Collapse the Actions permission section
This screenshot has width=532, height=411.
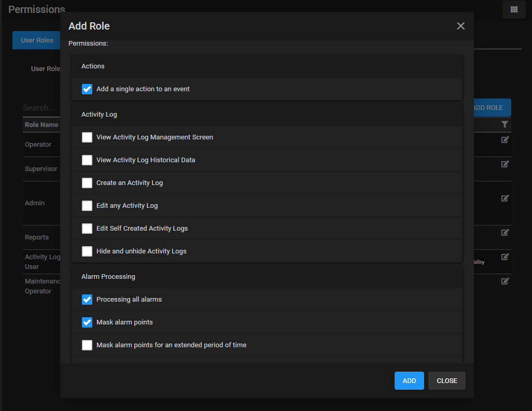(267, 66)
